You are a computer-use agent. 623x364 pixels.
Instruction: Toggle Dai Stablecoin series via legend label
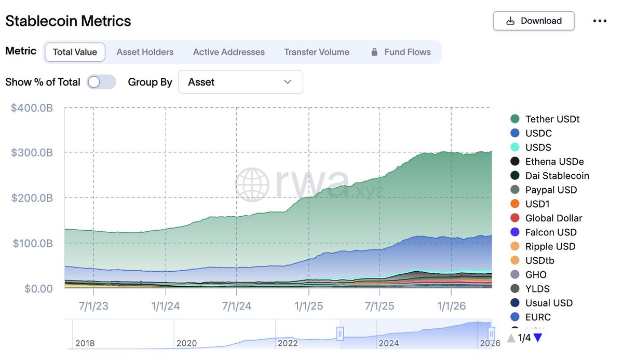(x=557, y=176)
